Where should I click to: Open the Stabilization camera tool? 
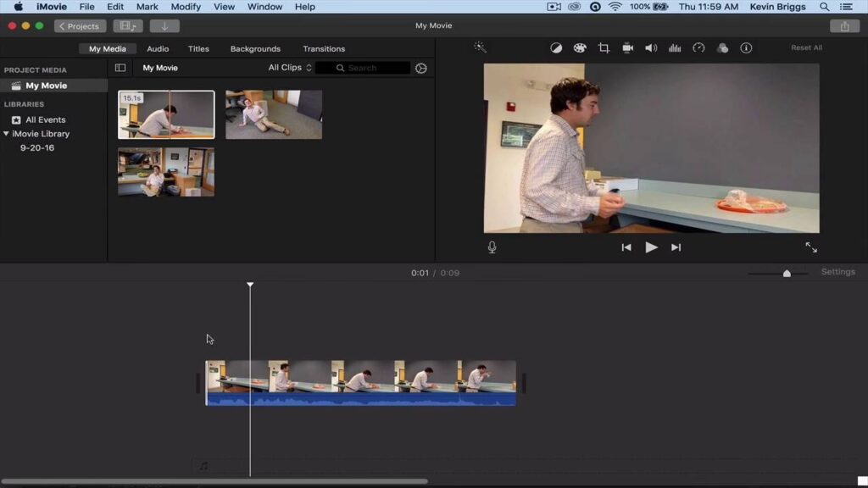click(627, 48)
